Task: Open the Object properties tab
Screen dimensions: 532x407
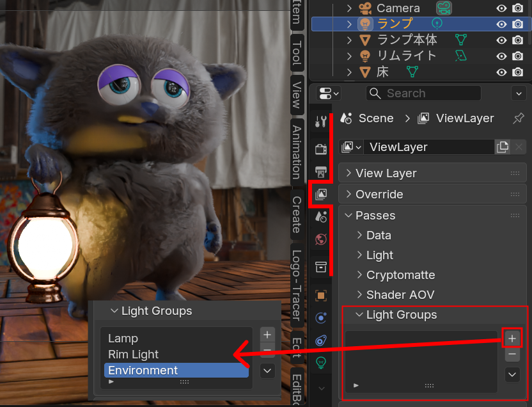Action: pos(321,295)
